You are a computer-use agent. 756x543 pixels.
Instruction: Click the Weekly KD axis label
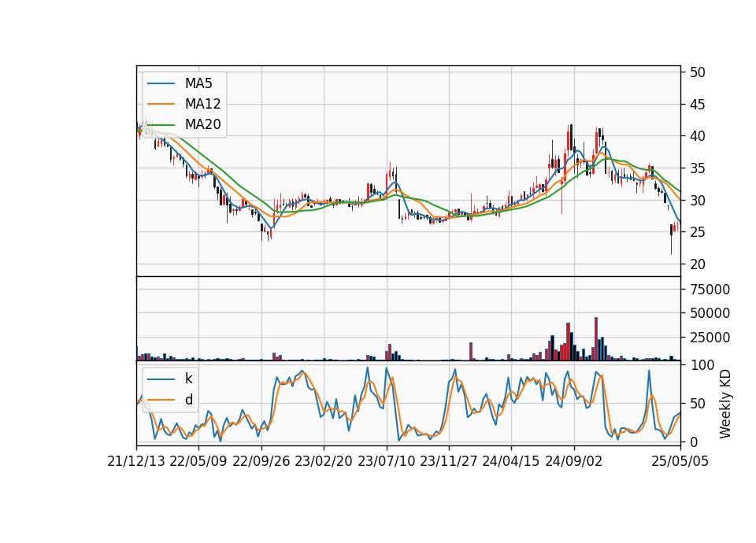725,404
